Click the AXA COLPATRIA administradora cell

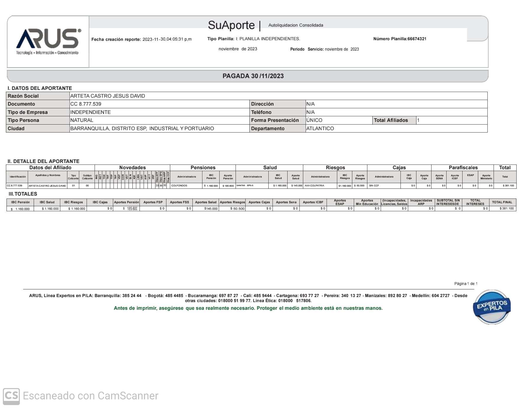click(x=314, y=186)
